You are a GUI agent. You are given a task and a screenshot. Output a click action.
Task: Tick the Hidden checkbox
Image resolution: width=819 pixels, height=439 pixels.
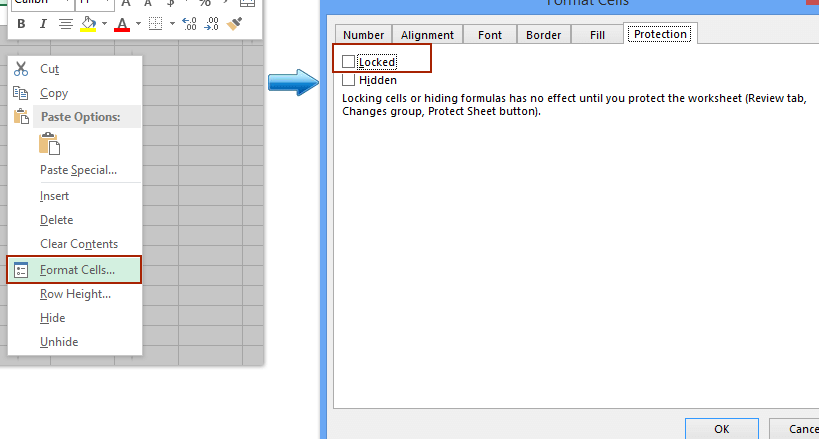pyautogui.click(x=348, y=80)
